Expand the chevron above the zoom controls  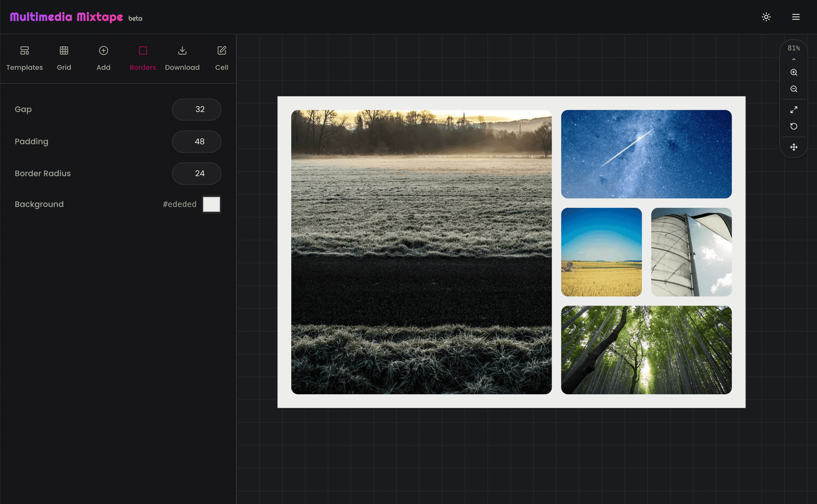(x=794, y=59)
